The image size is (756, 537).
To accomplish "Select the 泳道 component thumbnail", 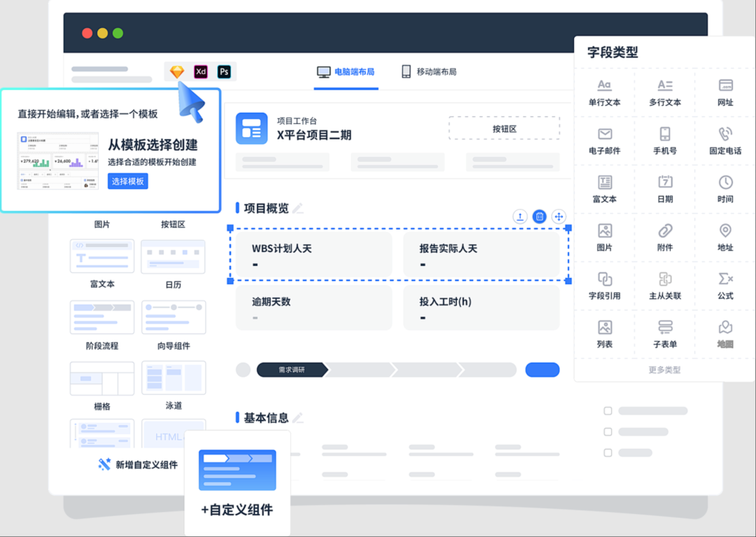I will coord(173,377).
